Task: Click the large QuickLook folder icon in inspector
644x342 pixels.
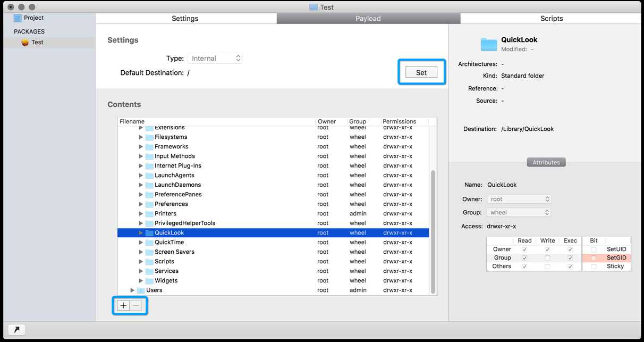Action: pos(489,44)
